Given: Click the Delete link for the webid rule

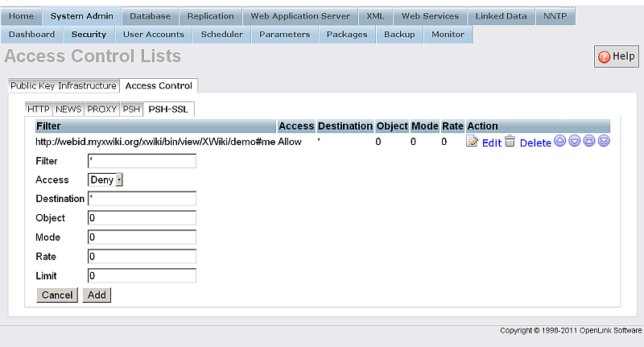Looking at the screenshot, I should coord(535,143).
